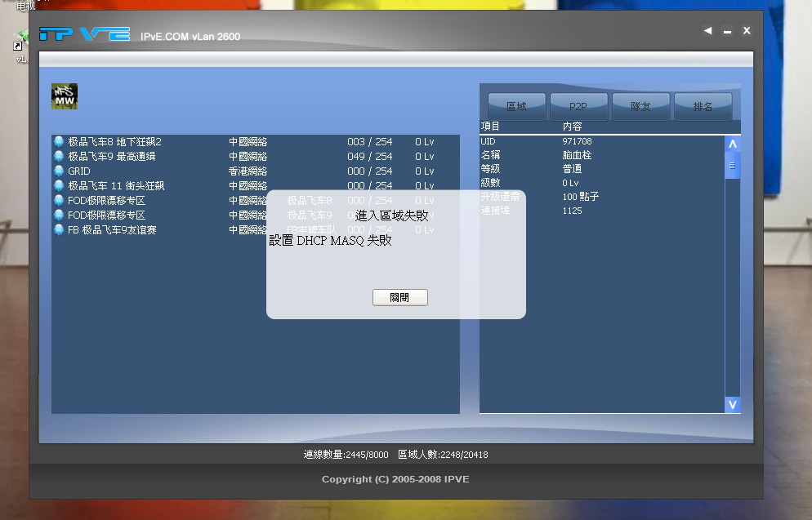Click the globe icon beside 极品飞车9 最高通缉
812x520 pixels.
pos(59,155)
